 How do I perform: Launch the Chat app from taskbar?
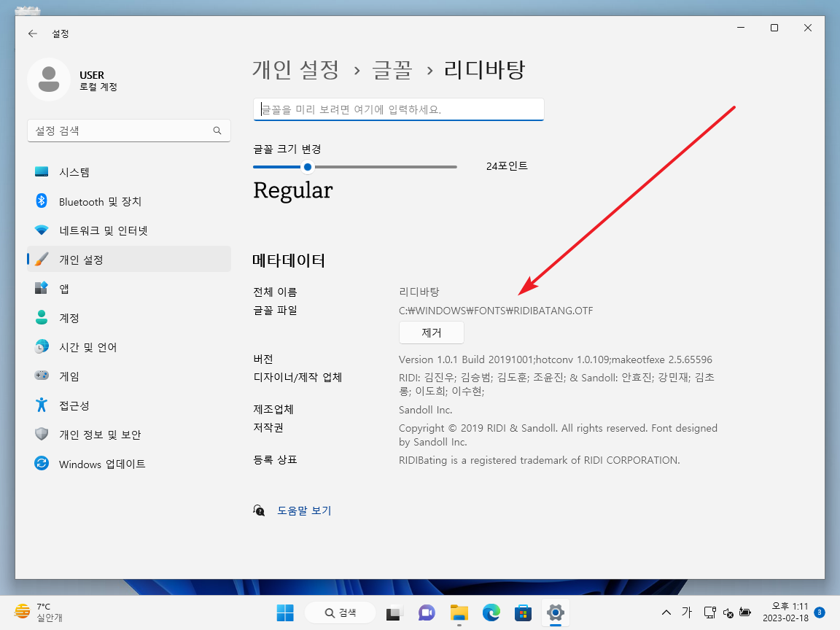pyautogui.click(x=427, y=612)
